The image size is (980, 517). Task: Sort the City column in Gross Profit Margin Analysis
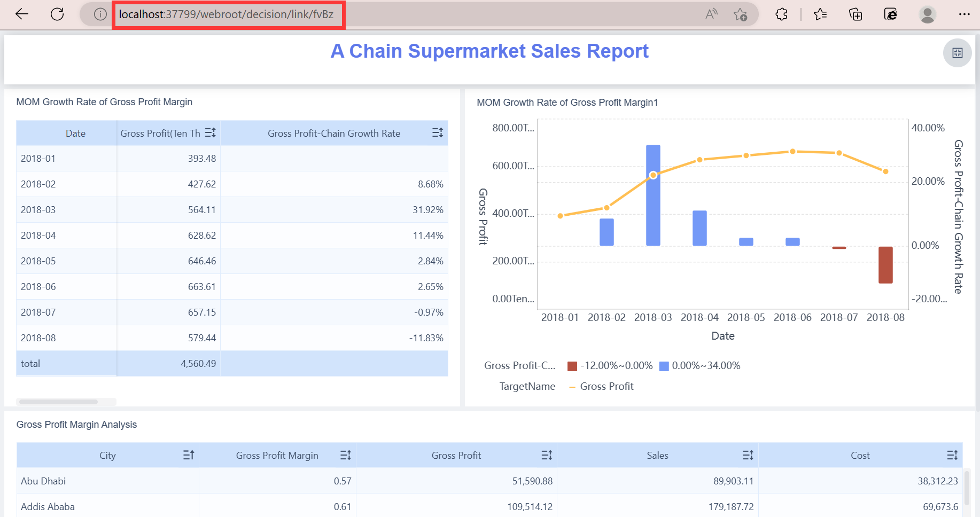188,455
